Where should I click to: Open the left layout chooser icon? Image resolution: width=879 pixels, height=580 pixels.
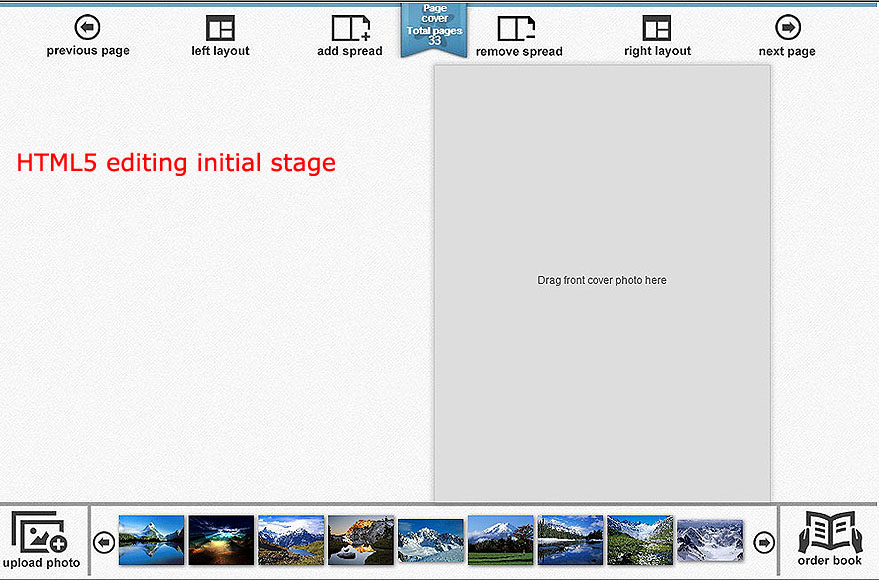click(x=220, y=27)
